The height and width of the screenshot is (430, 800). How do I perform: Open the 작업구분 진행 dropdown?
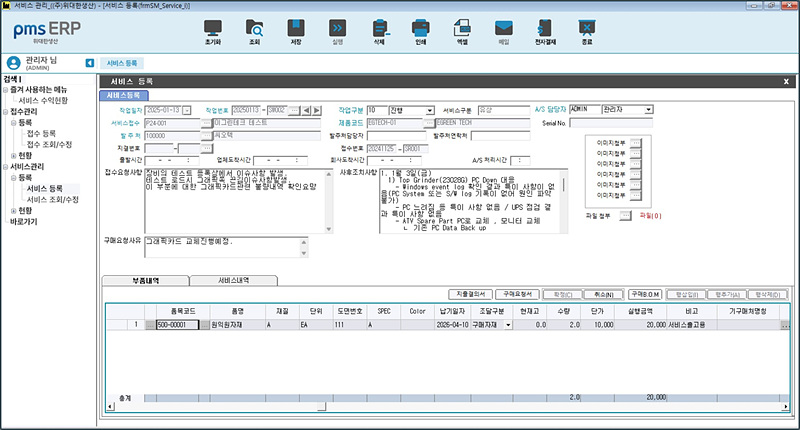coord(429,110)
